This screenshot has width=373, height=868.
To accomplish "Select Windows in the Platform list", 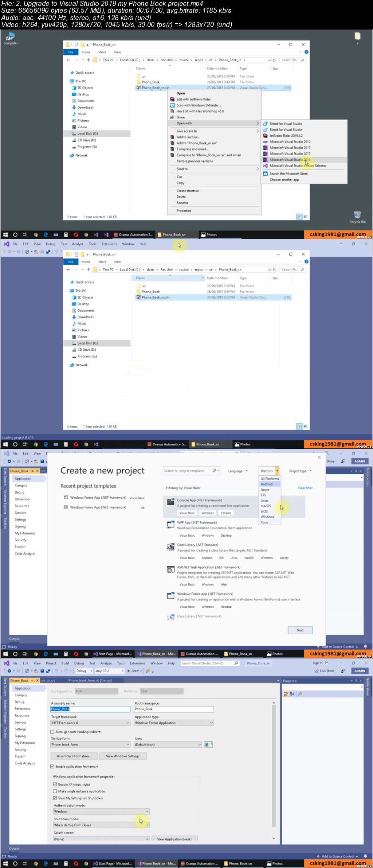I will [x=270, y=517].
